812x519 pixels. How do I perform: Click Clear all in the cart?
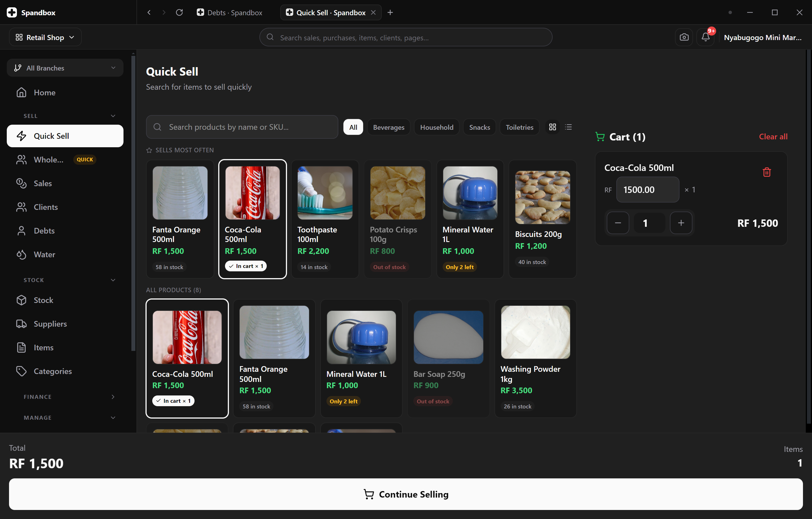773,137
